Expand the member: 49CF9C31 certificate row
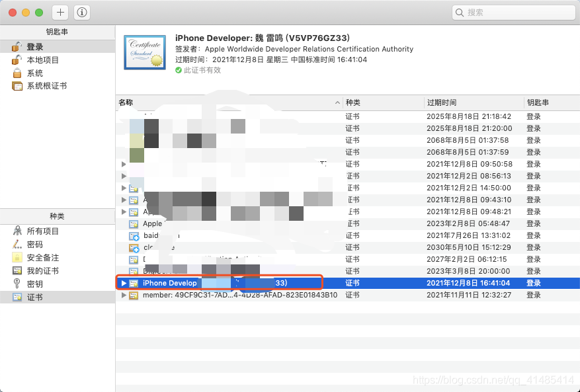Screen dimensions: 580x392 [x=124, y=295]
